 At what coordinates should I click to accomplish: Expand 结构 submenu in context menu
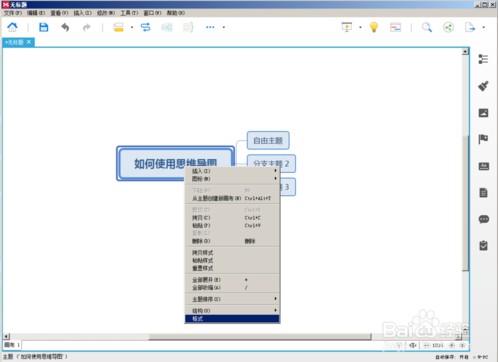(x=232, y=311)
